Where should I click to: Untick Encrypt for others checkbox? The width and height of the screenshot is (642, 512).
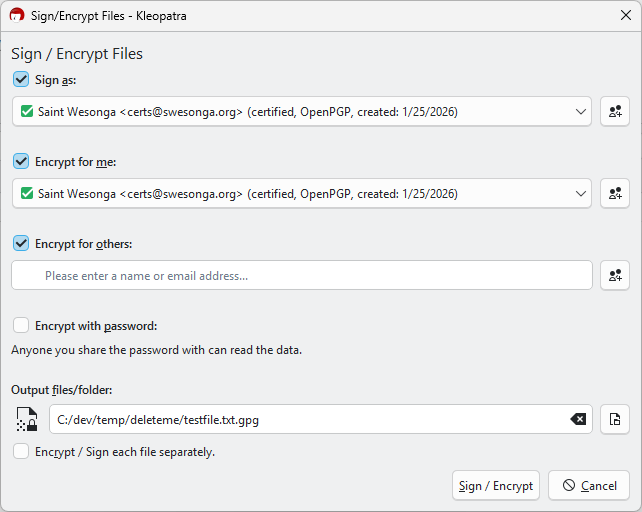[21, 243]
